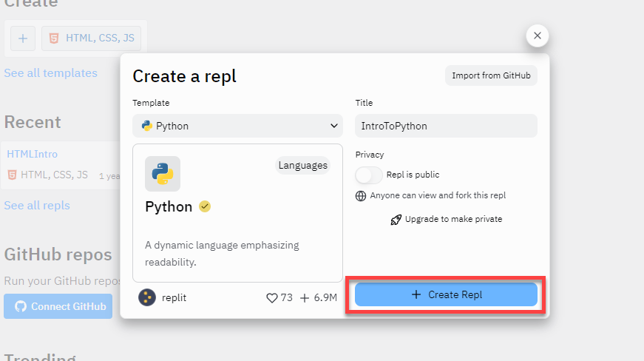The image size is (644, 361).
Task: Click the rocket icon beside Upgrade
Action: tap(396, 220)
